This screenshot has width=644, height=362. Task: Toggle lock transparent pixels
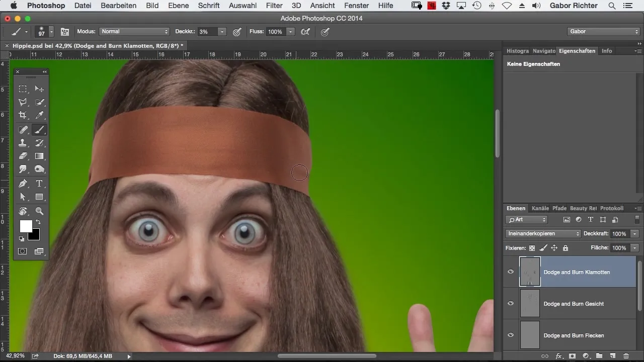[532, 248]
